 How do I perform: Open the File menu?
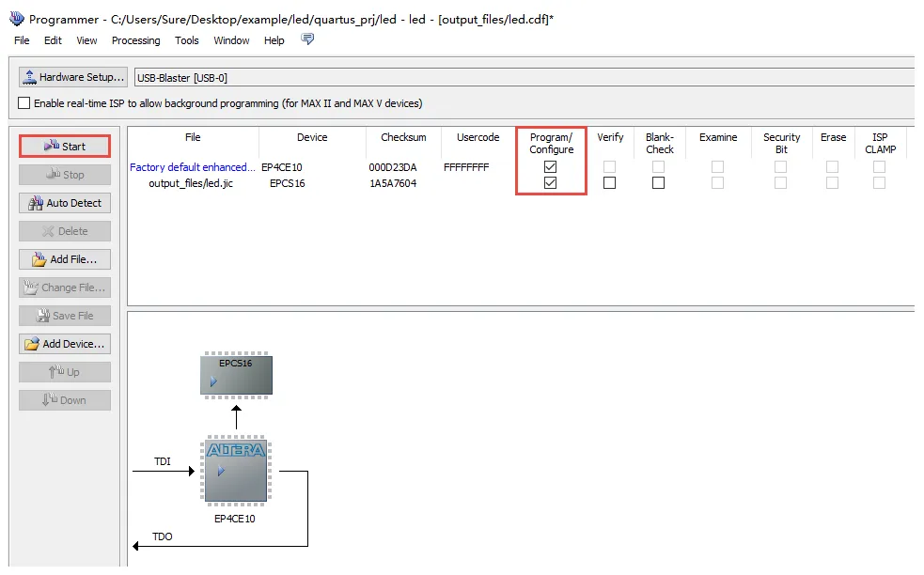click(22, 40)
